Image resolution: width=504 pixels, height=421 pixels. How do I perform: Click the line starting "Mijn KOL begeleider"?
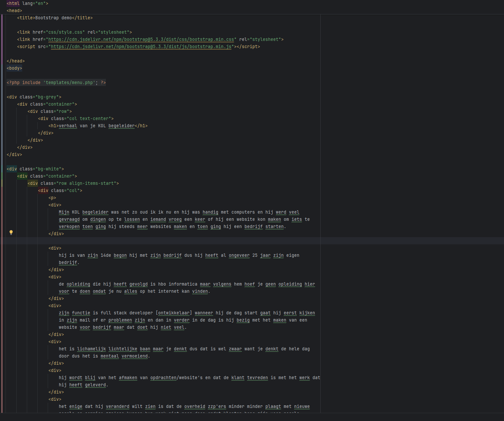coord(179,212)
